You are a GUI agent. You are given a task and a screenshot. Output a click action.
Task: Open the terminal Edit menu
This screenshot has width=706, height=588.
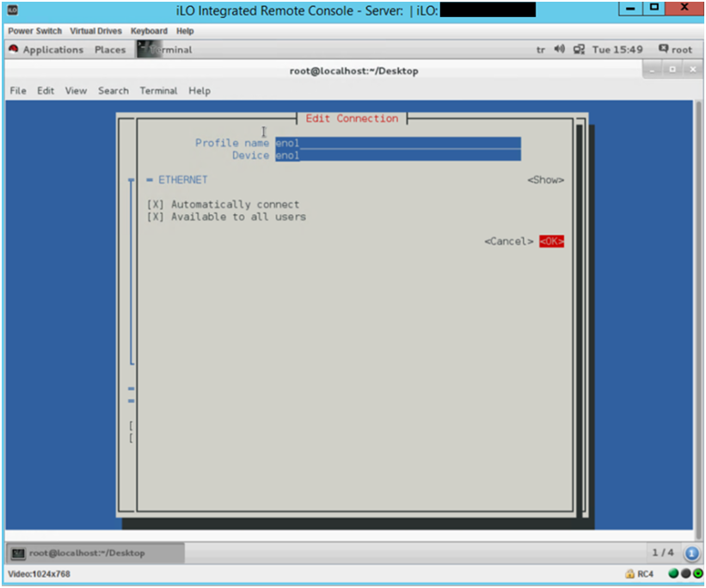click(x=46, y=90)
